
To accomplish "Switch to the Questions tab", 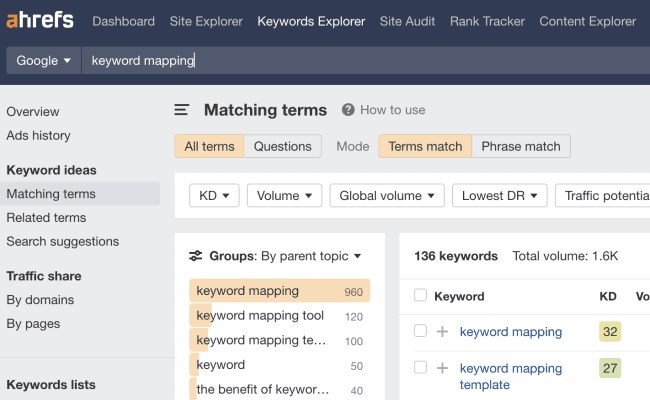I will click(x=282, y=146).
